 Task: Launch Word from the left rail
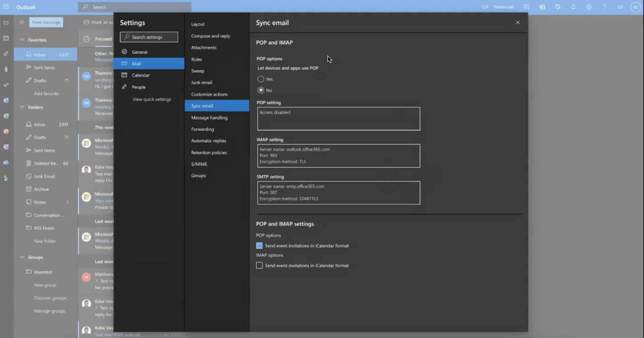tap(6, 100)
